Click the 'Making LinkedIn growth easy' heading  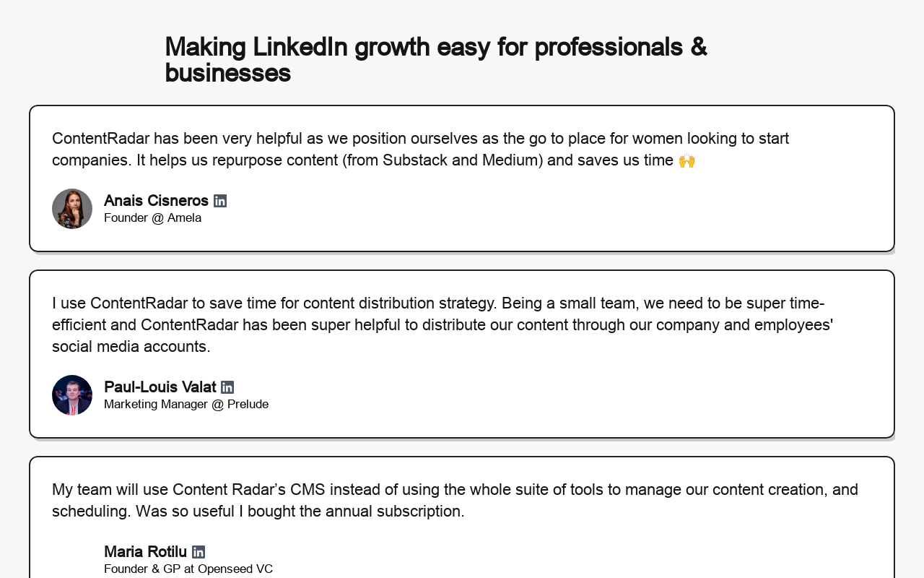click(436, 60)
